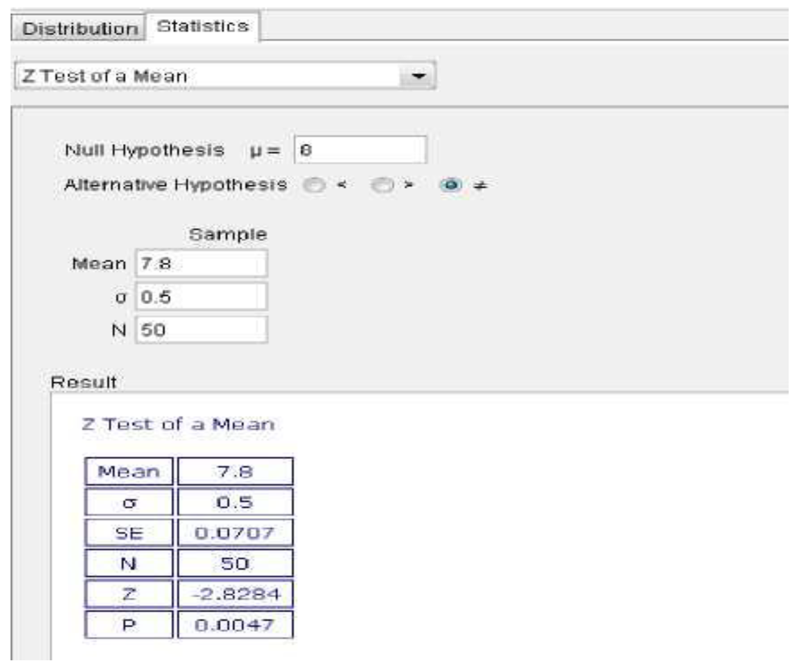Viewport: 800px width, 672px height.
Task: Select the Statistics tab
Action: [202, 27]
